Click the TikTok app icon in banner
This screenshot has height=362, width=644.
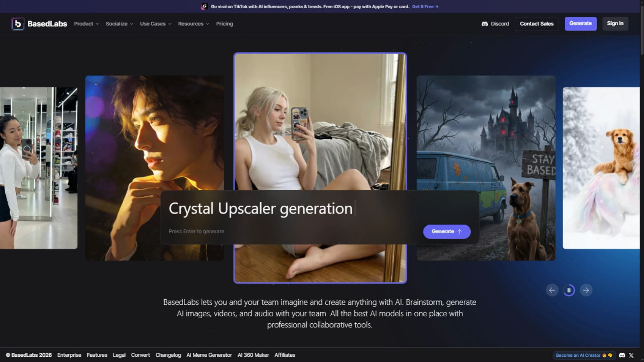204,6
